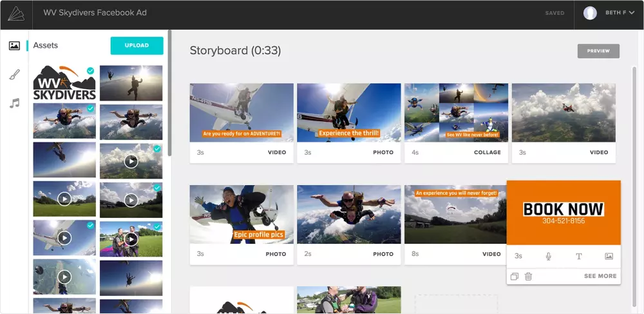644x314 pixels.
Task: Click the Upload button
Action: point(137,46)
